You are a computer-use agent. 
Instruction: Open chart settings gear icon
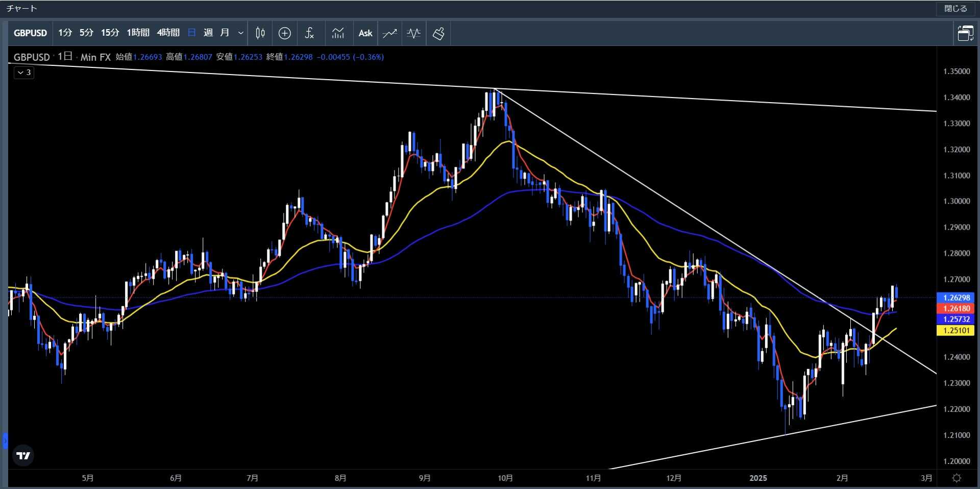point(957,478)
